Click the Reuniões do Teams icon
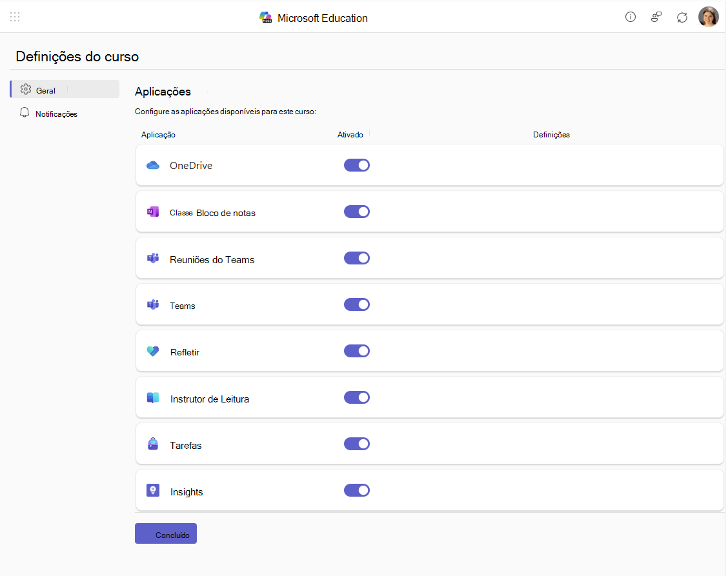The image size is (728, 576). coord(153,258)
